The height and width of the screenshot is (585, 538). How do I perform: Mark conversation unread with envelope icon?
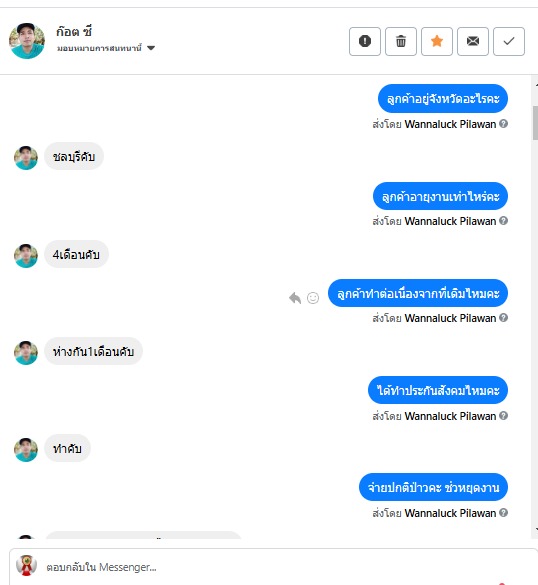pyautogui.click(x=473, y=41)
